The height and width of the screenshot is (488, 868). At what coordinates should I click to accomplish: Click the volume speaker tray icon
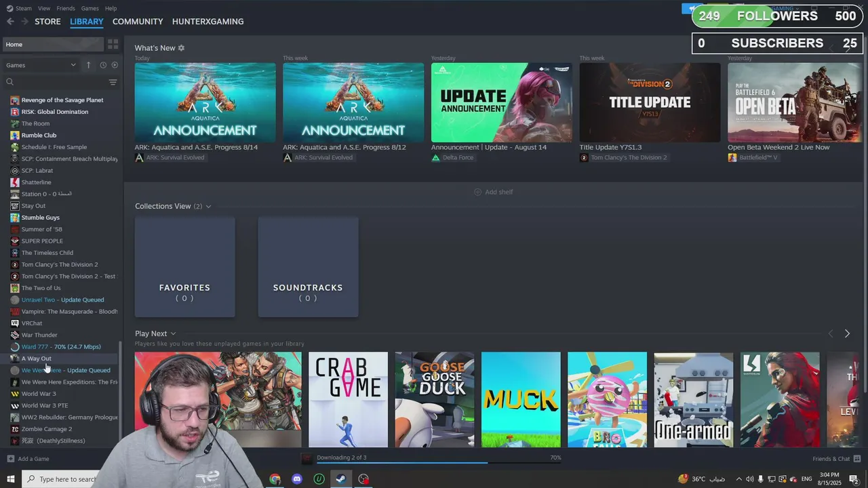[749, 479]
